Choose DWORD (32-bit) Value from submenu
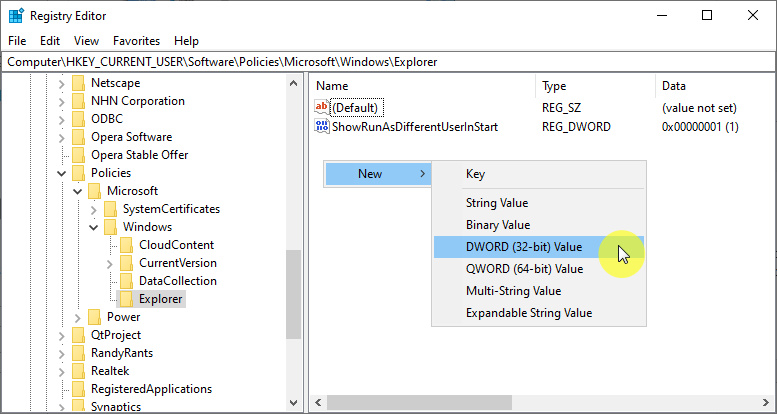The height and width of the screenshot is (414, 777). [x=524, y=247]
